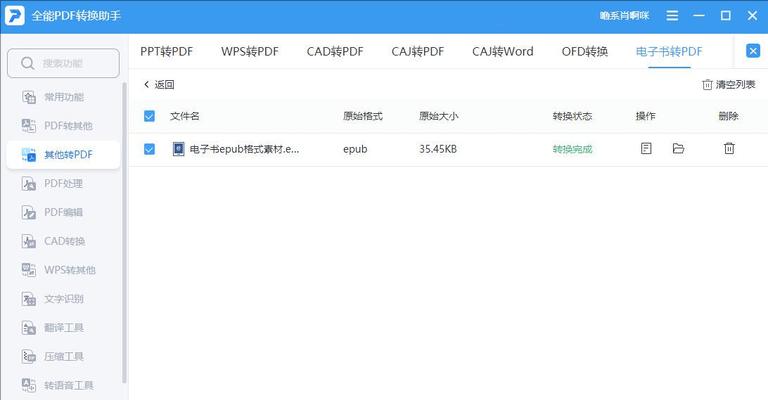Click trash icon beside 清空列表
The image size is (768, 400).
pos(707,85)
